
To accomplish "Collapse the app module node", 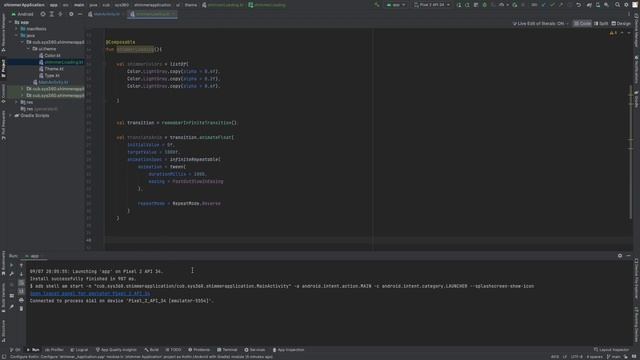I will click(x=11, y=22).
